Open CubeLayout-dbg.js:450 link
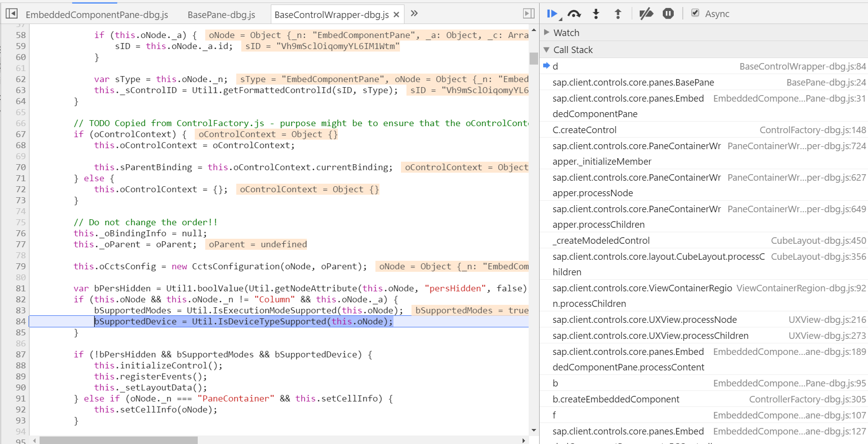Screen dimensions: 868x444 [818, 240]
